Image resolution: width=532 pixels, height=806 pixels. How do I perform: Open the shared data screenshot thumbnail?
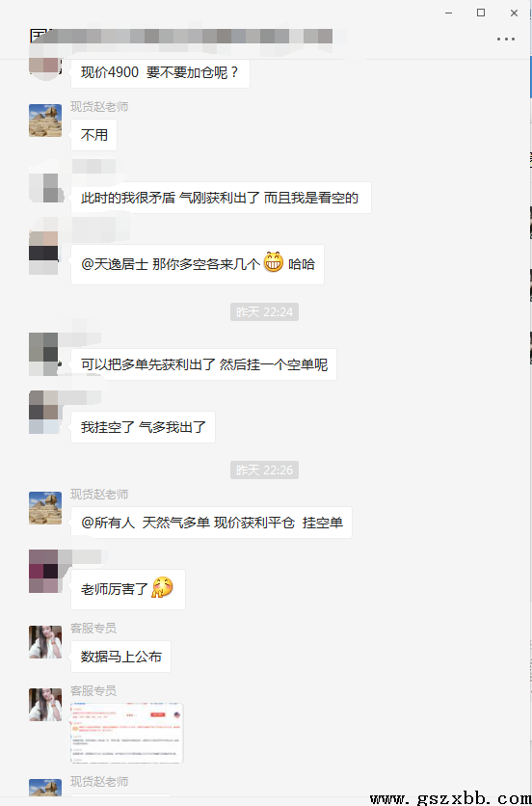tap(127, 733)
